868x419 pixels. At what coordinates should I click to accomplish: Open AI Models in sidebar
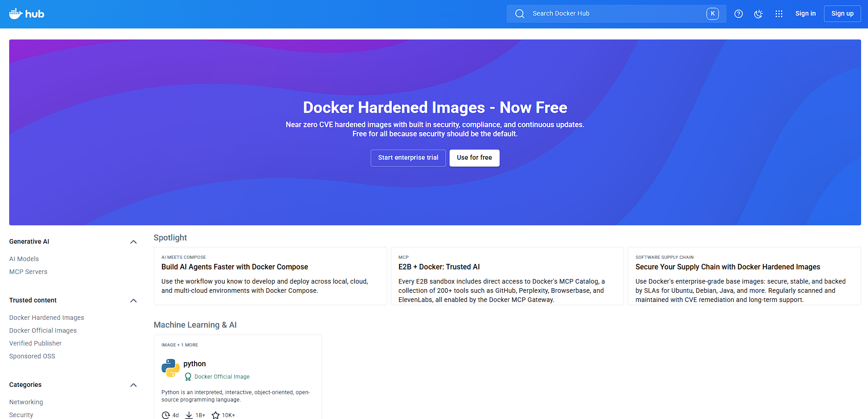point(24,259)
